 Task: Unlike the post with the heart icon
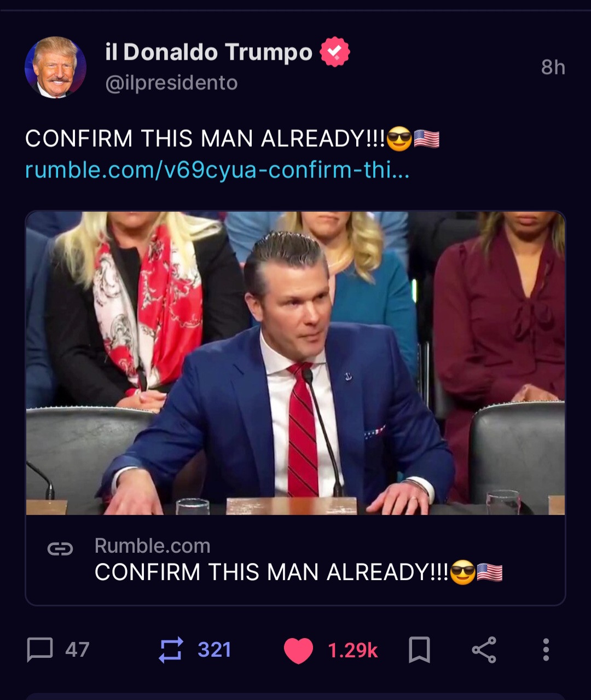298,650
